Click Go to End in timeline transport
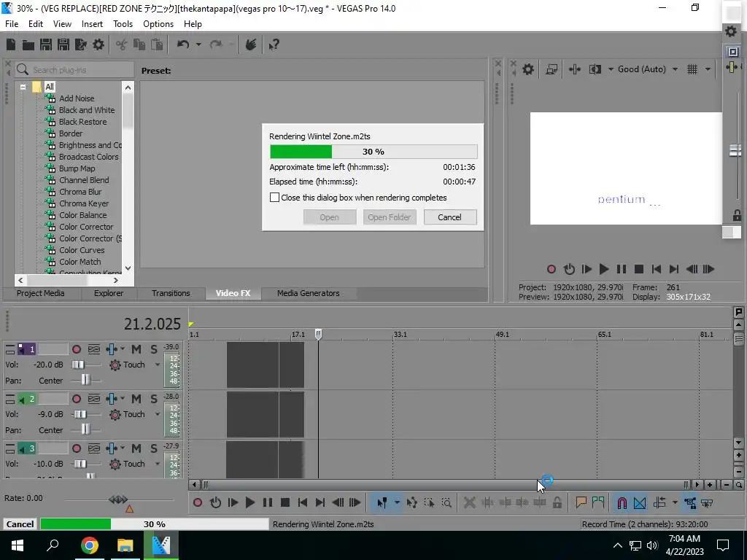 [x=320, y=502]
